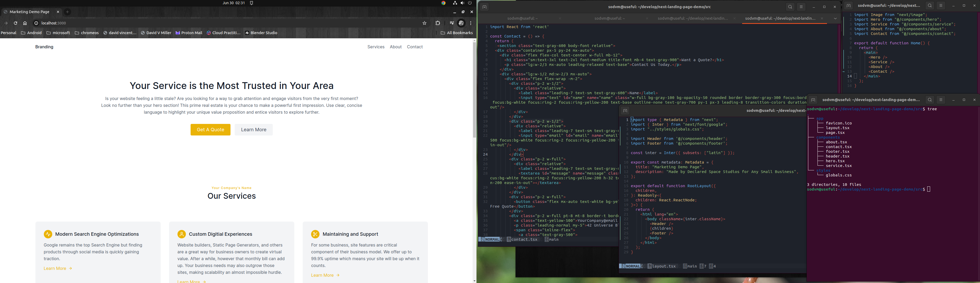Go to Services in the page navigation

click(x=376, y=47)
